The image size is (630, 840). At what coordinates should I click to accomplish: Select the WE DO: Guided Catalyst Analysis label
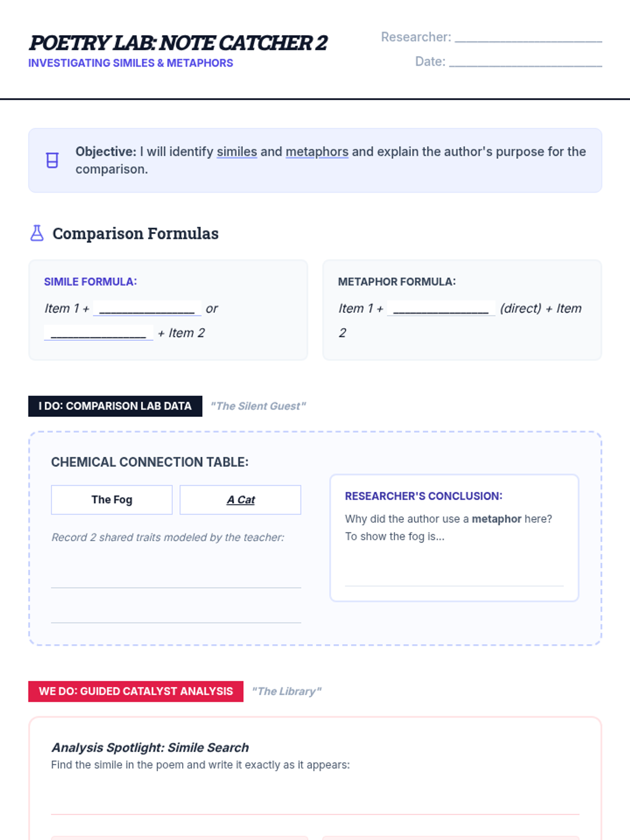point(135,691)
